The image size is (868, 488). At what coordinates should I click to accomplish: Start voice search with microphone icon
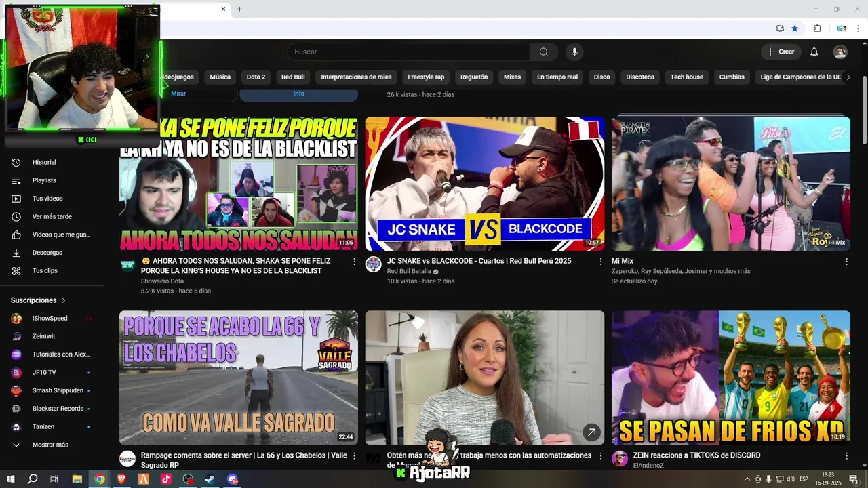point(574,52)
